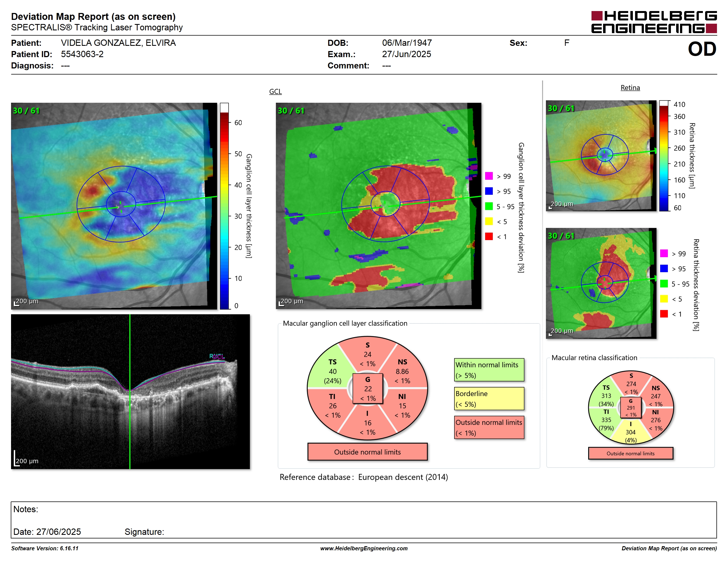Select the Retina section heading
The height and width of the screenshot is (563, 728).
630,88
